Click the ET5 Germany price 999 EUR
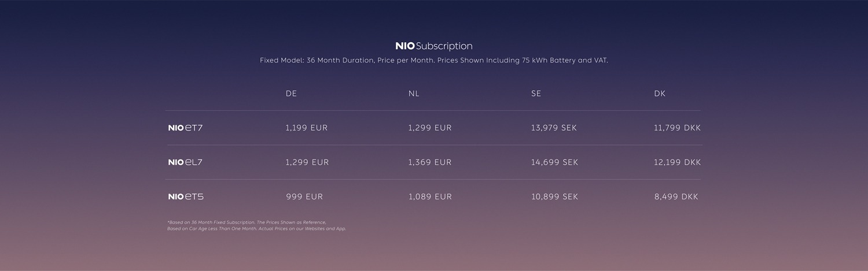 tap(304, 197)
